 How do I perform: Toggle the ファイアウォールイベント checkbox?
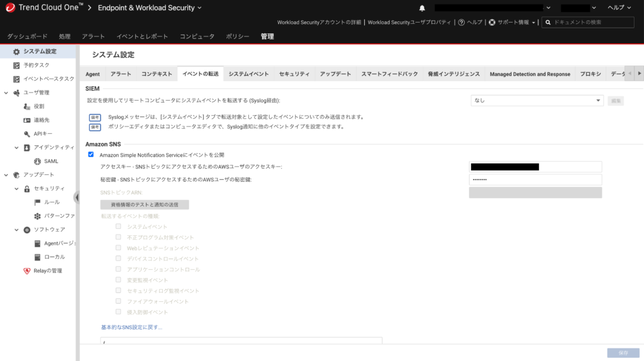pyautogui.click(x=118, y=301)
